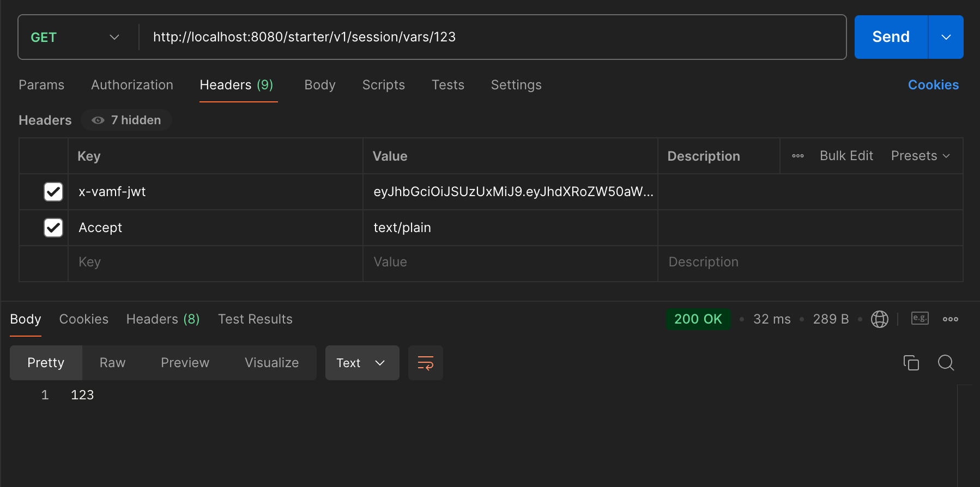Viewport: 980px width, 487px height.
Task: Open the Raw response view
Action: click(112, 363)
